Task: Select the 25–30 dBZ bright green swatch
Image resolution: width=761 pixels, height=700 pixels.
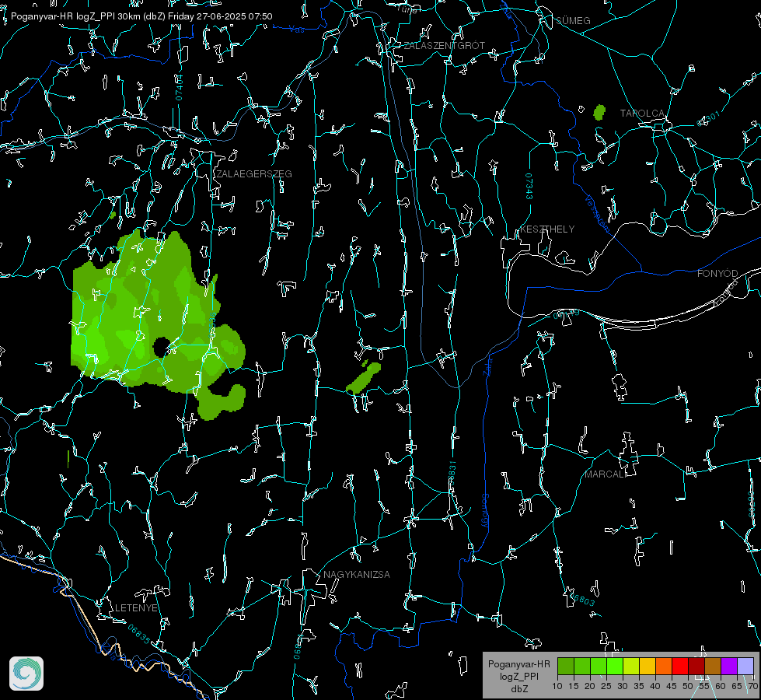Action: tap(615, 666)
